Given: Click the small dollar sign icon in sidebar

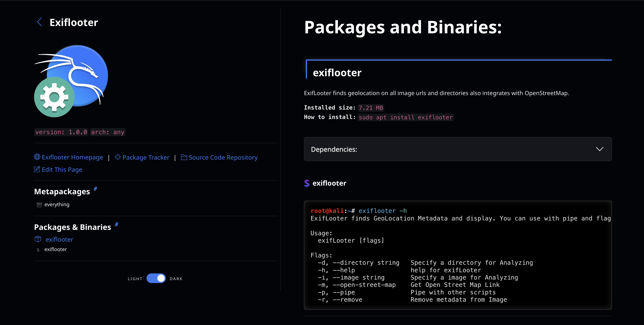Looking at the screenshot, I should [x=38, y=250].
